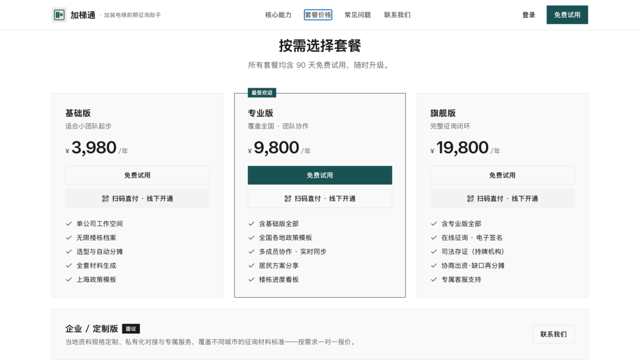The image size is (640, 364).
Task: Click QR code icon in 旗舰版 card
Action: 470,198
